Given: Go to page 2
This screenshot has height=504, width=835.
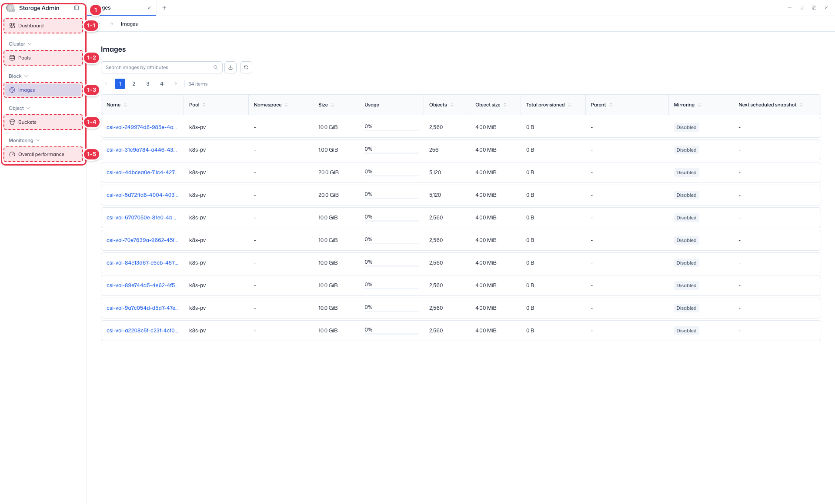Looking at the screenshot, I should pyautogui.click(x=134, y=84).
